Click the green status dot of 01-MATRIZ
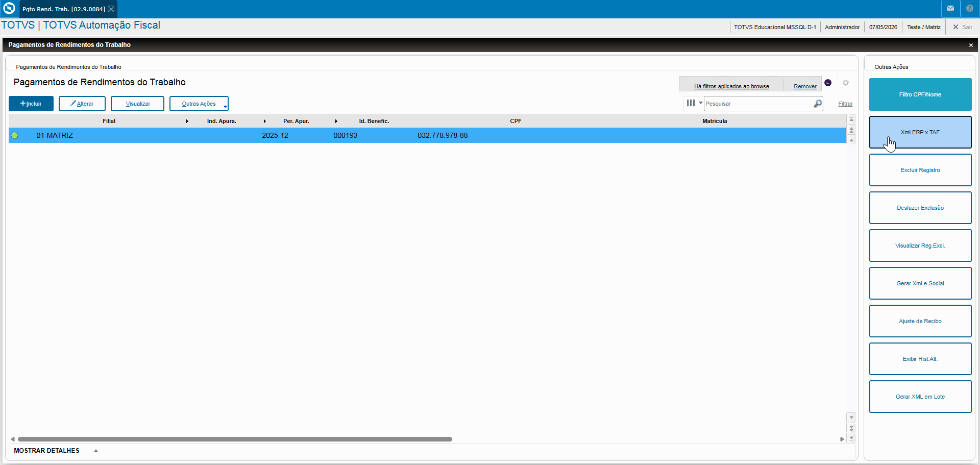Viewport: 980px width, 465px height. point(15,135)
